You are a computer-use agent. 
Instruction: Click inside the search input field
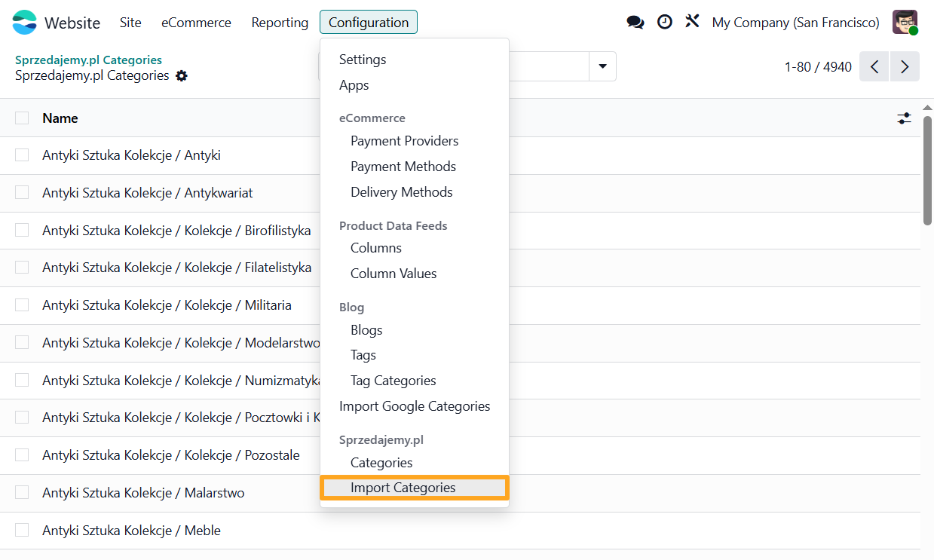coord(549,66)
